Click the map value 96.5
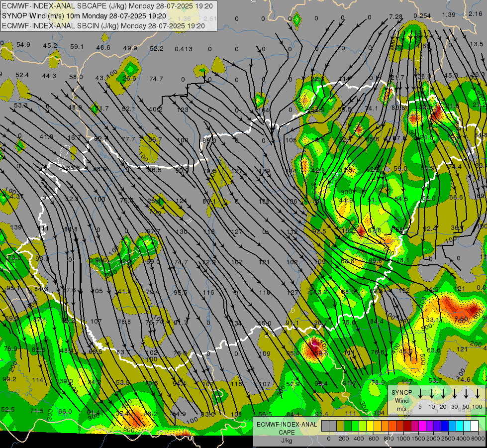Screen dimensions: 487x448 [x=154, y=170]
